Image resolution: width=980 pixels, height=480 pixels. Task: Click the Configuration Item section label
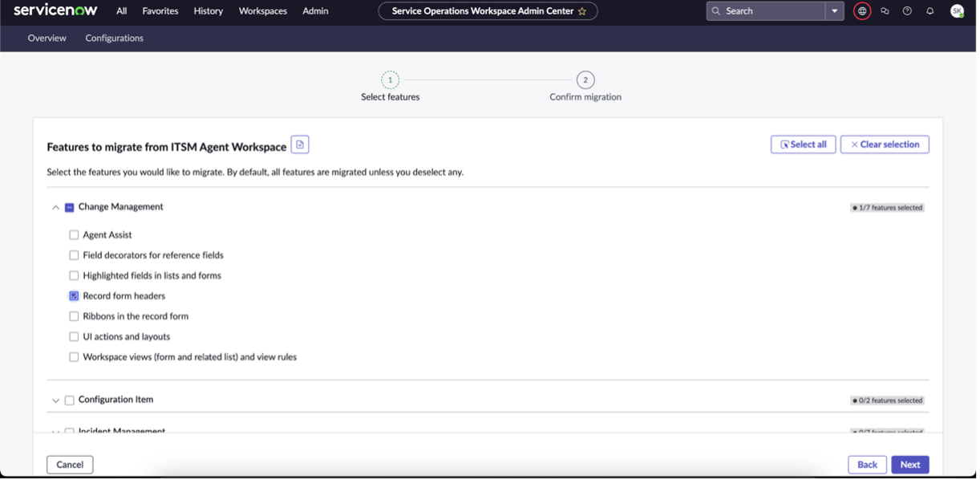click(x=116, y=400)
